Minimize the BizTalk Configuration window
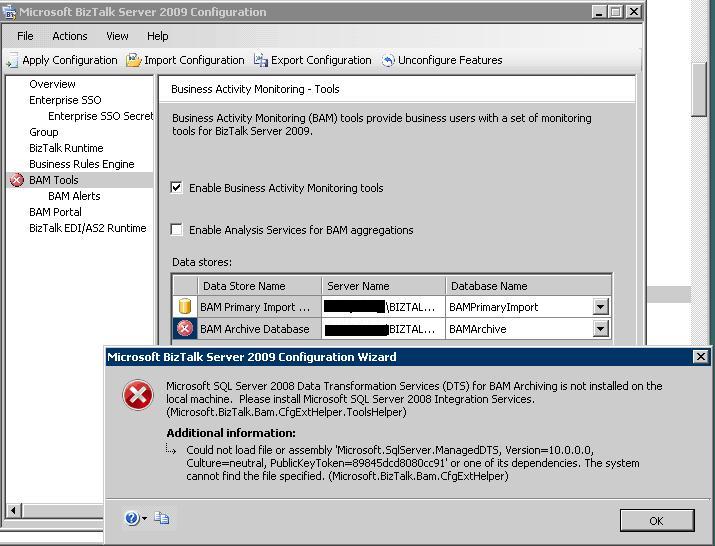The image size is (715, 546). [x=599, y=12]
